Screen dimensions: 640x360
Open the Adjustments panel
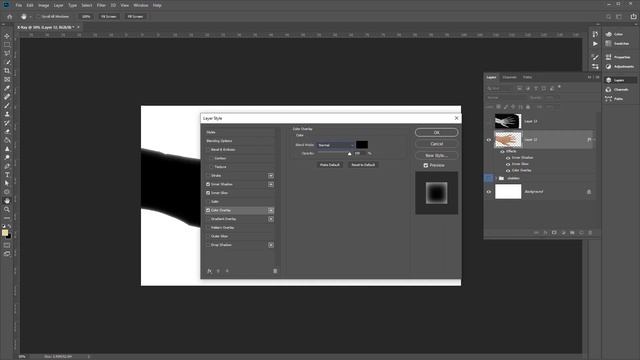[619, 67]
